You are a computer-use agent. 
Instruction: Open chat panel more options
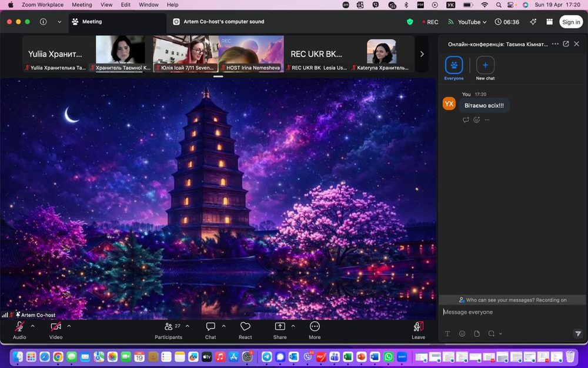[556, 44]
